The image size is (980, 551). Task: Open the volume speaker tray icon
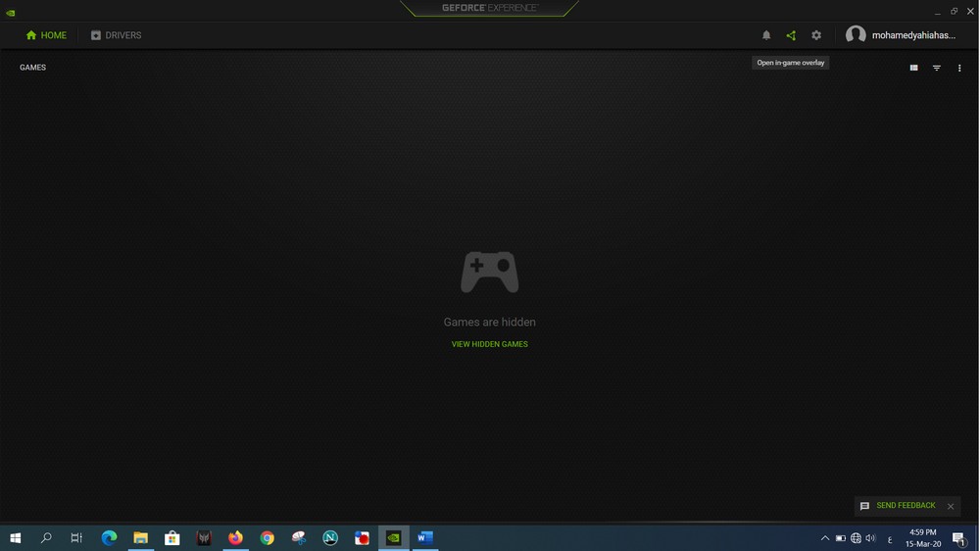click(870, 538)
